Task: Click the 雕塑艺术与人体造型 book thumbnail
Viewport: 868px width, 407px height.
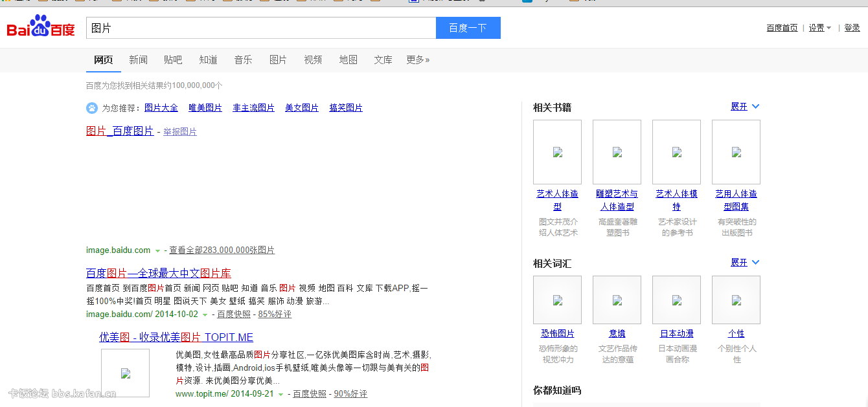Action: [x=617, y=152]
